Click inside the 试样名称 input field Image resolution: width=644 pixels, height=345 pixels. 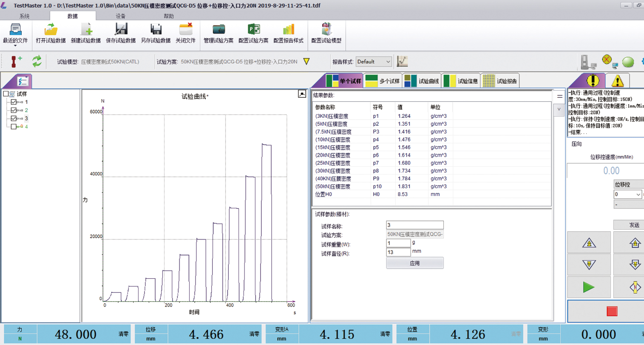[x=414, y=225]
